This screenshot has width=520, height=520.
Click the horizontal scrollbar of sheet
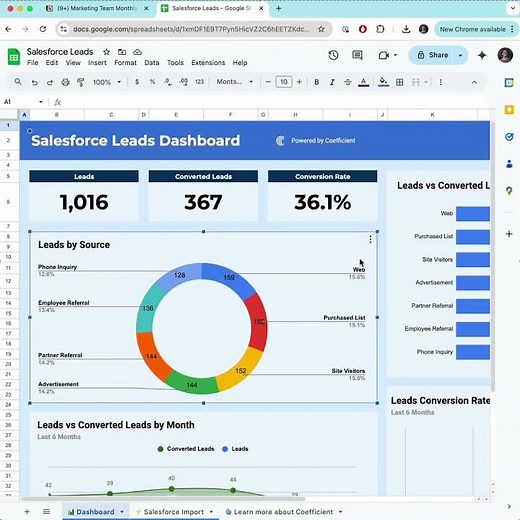tap(163, 499)
